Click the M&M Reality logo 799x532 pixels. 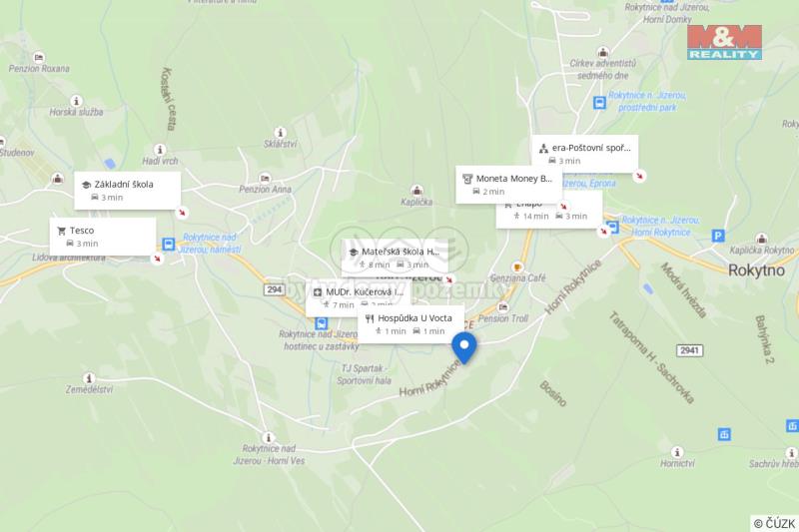tap(725, 42)
